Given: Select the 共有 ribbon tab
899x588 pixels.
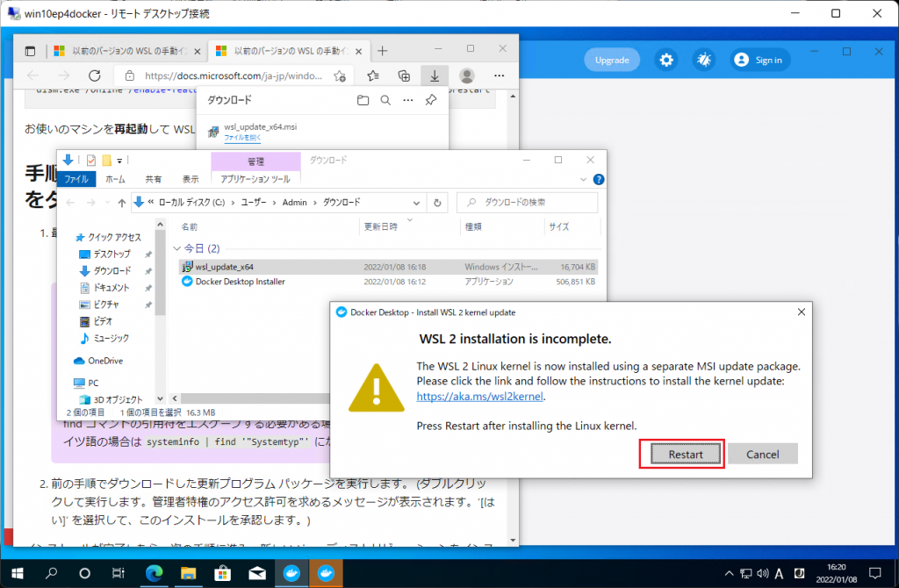Looking at the screenshot, I should click(153, 179).
